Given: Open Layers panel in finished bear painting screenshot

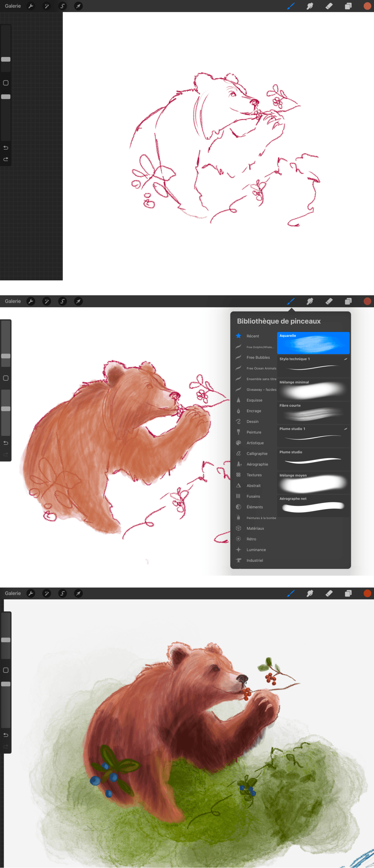Looking at the screenshot, I should [348, 593].
